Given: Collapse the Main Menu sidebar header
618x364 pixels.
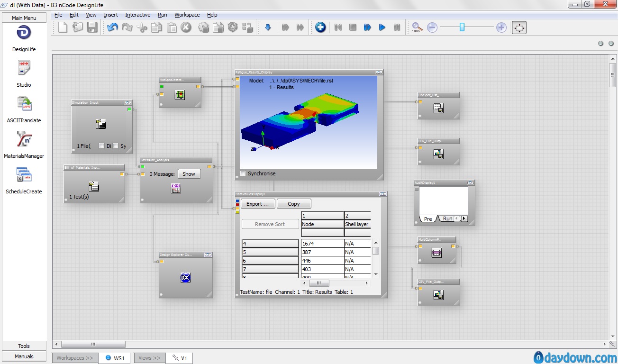Looking at the screenshot, I should (x=24, y=18).
